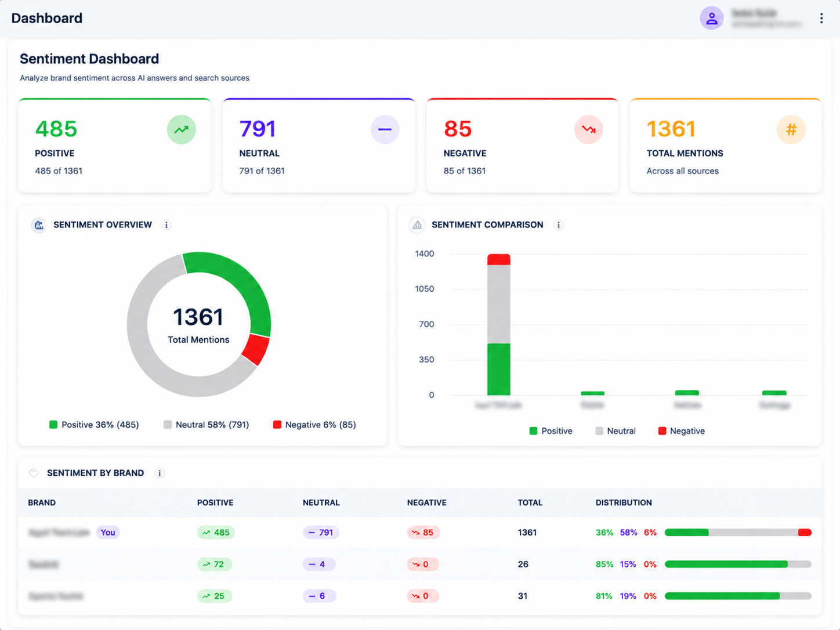Click the green Positive segment of donut chart
The image size is (840, 630).
click(x=244, y=283)
